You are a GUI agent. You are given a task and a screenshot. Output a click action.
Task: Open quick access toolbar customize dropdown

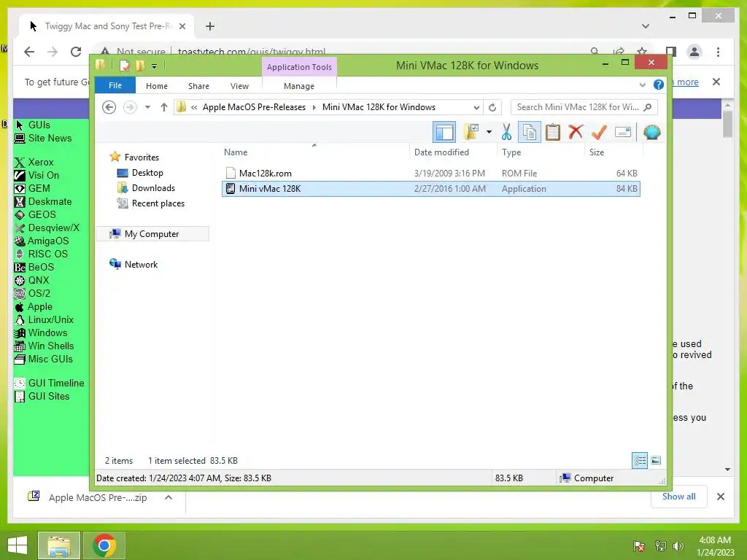point(155,66)
